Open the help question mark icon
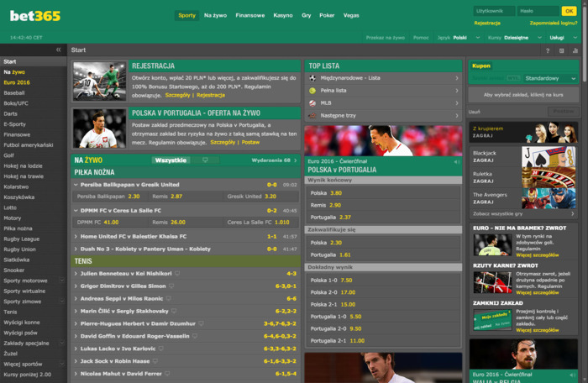 548,50
